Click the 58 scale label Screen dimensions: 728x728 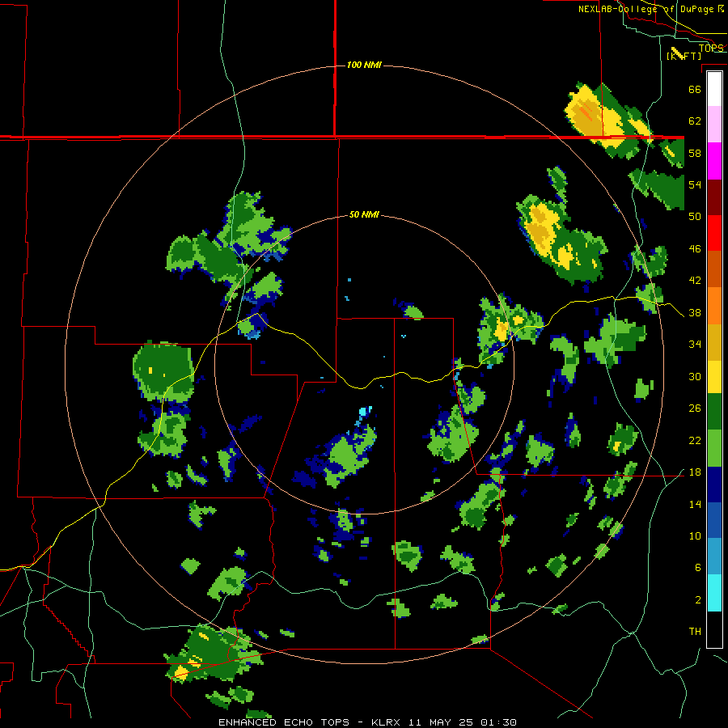click(x=695, y=153)
